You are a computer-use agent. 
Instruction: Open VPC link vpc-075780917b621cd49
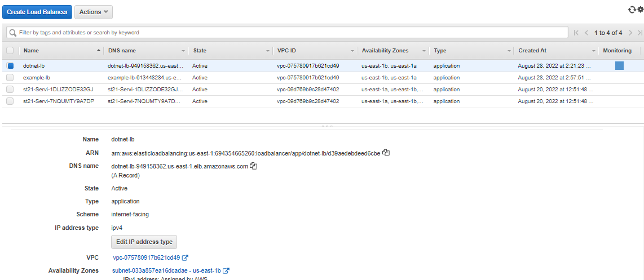[146, 257]
